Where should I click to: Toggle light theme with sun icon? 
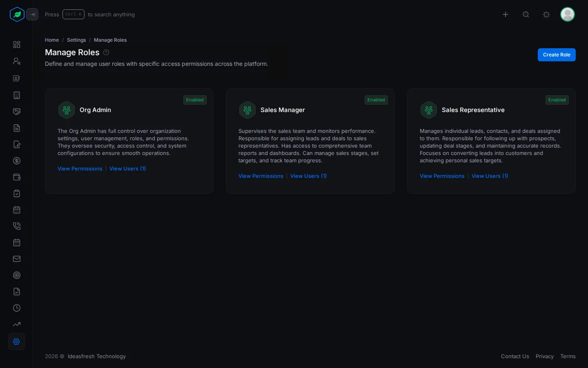(x=546, y=14)
